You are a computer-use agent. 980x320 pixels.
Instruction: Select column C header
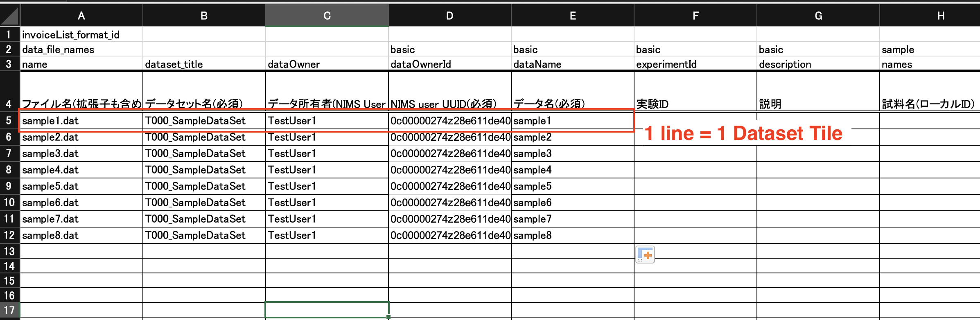(327, 16)
